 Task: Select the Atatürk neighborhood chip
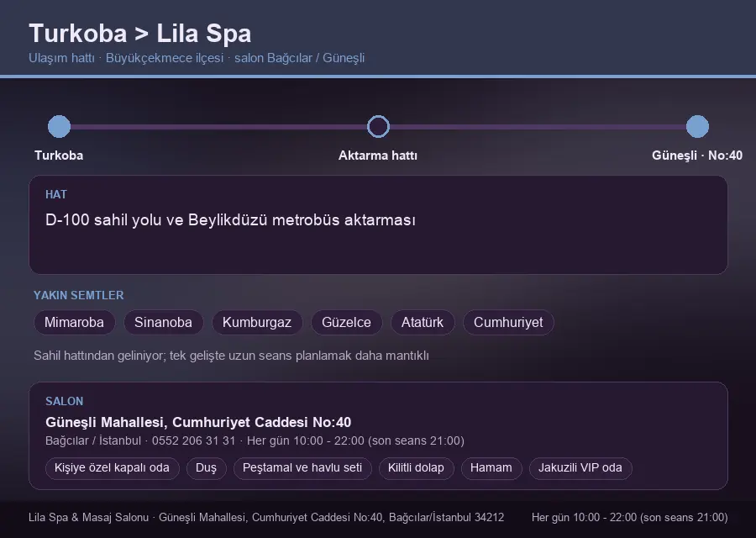pyautogui.click(x=423, y=322)
